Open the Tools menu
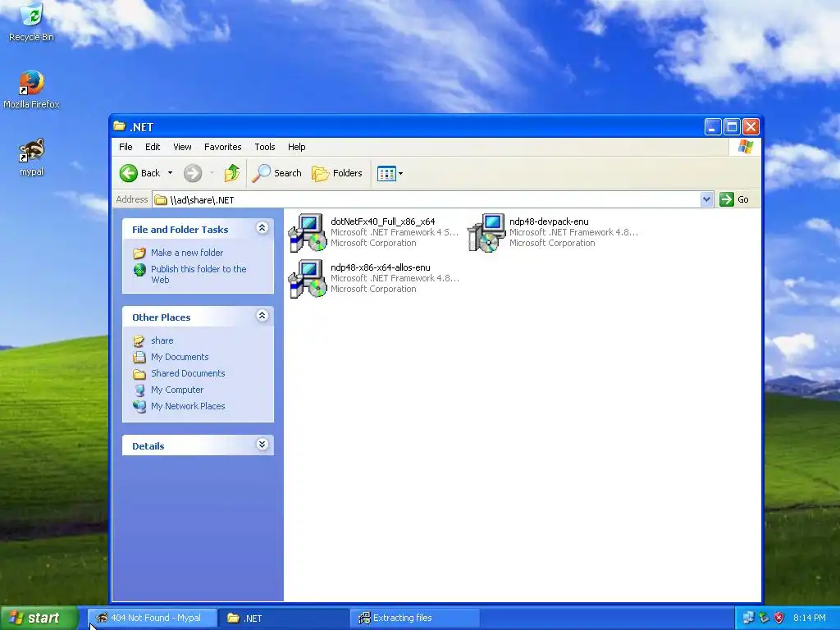This screenshot has height=630, width=840. point(265,147)
